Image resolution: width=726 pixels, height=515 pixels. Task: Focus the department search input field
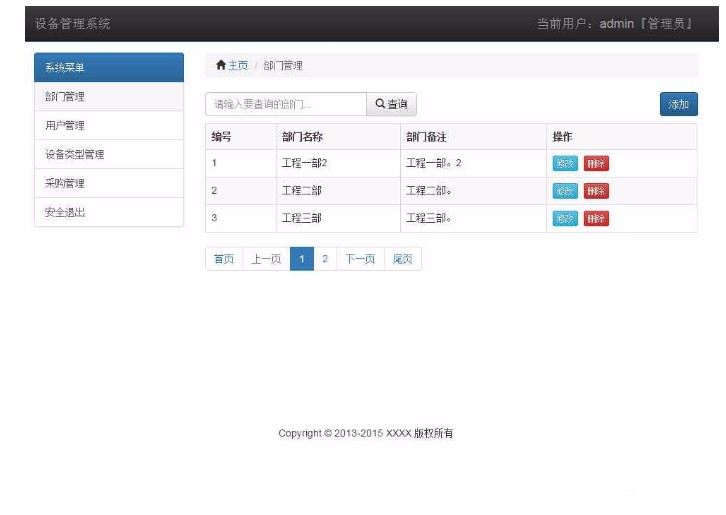[286, 104]
